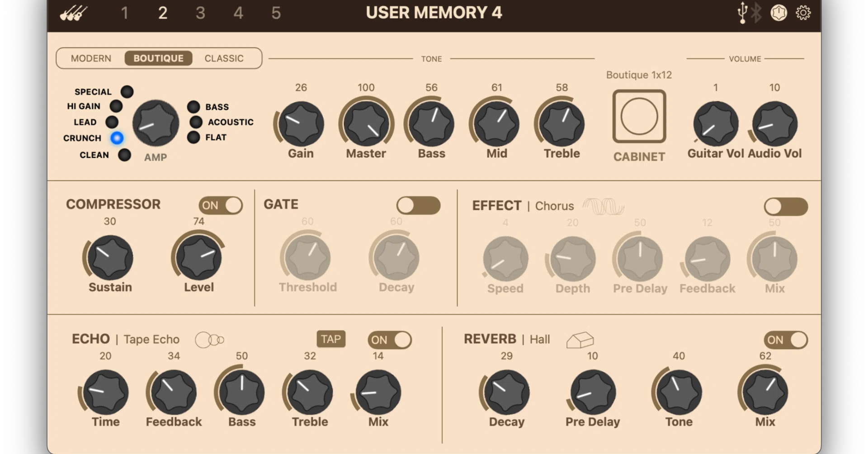Image resolution: width=868 pixels, height=454 pixels.
Task: Toggle the GATE switch on
Action: tap(418, 205)
